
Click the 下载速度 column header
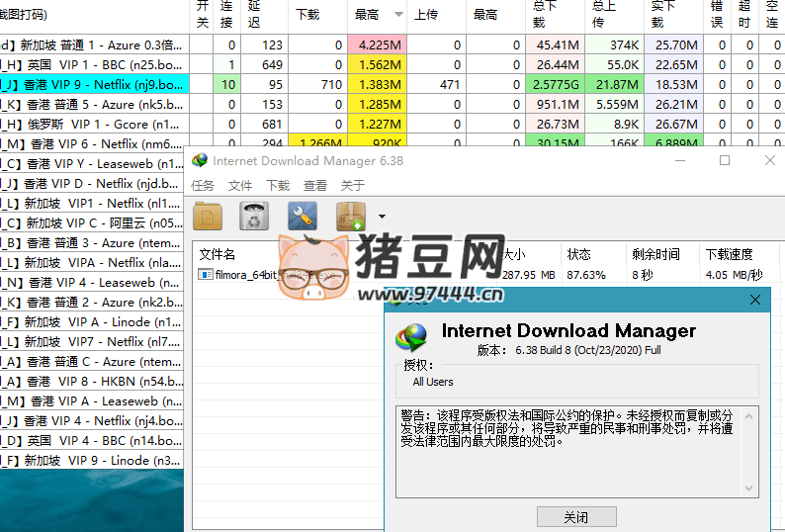(x=734, y=254)
